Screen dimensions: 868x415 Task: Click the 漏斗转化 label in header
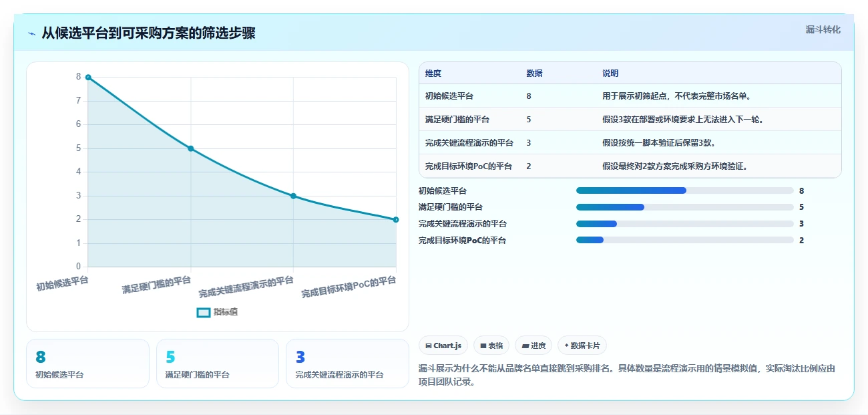[x=823, y=30]
